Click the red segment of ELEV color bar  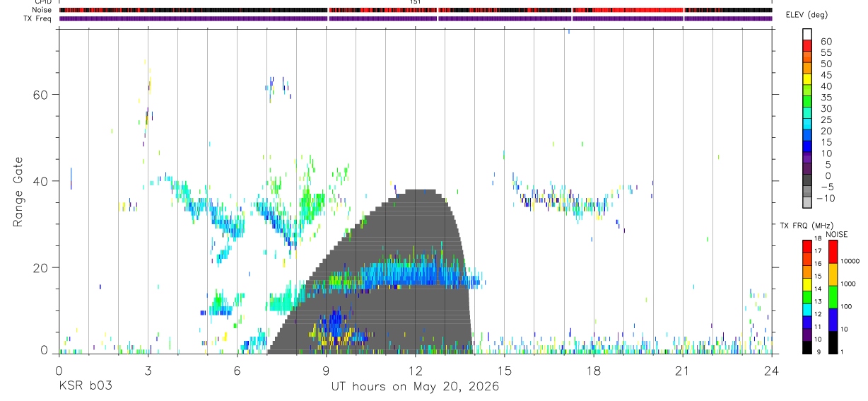point(807,45)
